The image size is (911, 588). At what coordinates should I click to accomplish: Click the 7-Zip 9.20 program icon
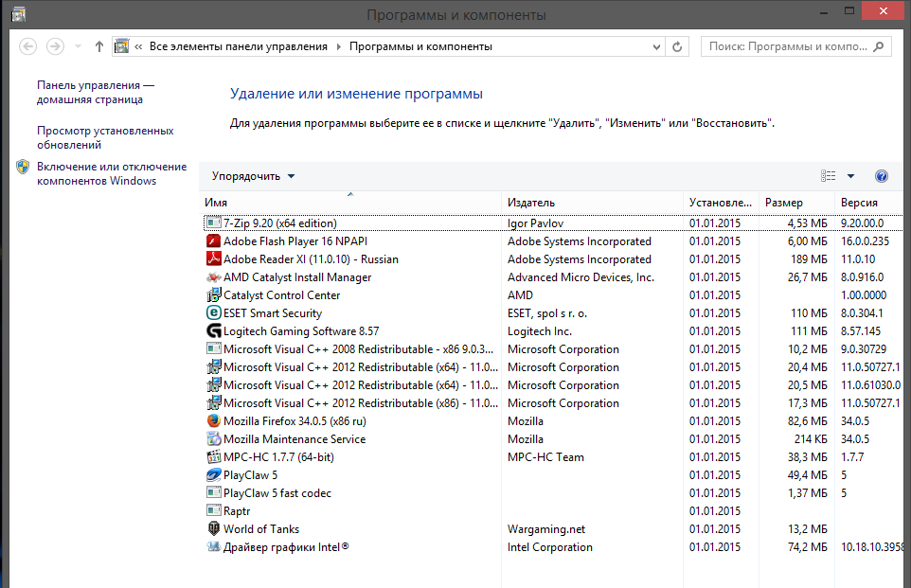214,223
